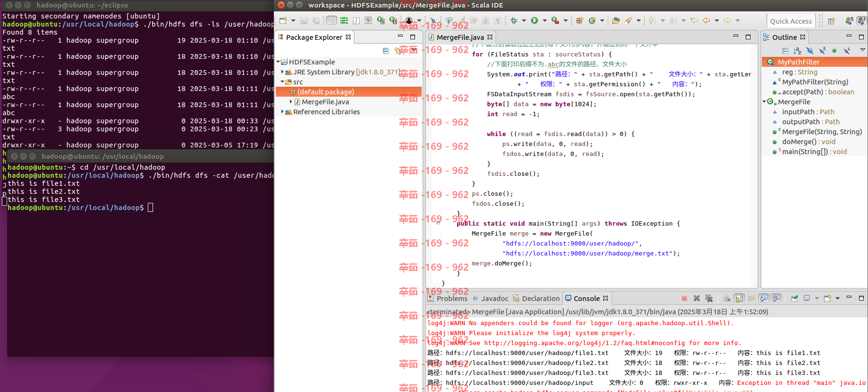Click the Last Edit Location icon

[694, 20]
